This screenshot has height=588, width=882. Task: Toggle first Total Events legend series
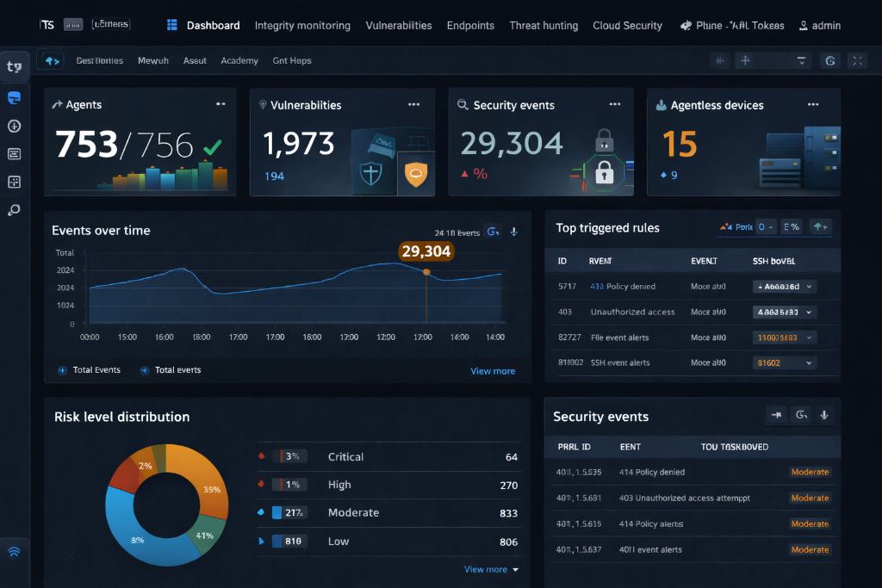tap(62, 370)
